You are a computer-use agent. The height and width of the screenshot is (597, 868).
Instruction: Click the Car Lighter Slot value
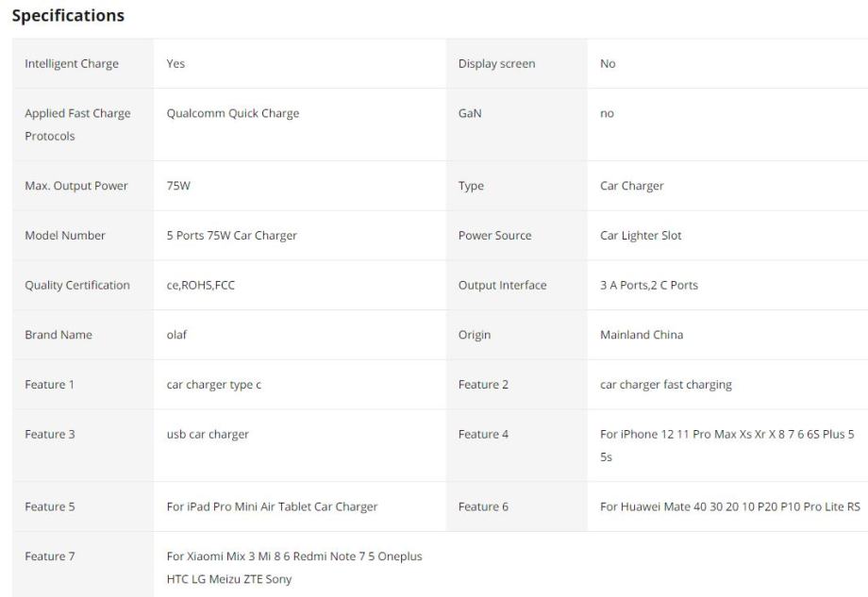(641, 236)
